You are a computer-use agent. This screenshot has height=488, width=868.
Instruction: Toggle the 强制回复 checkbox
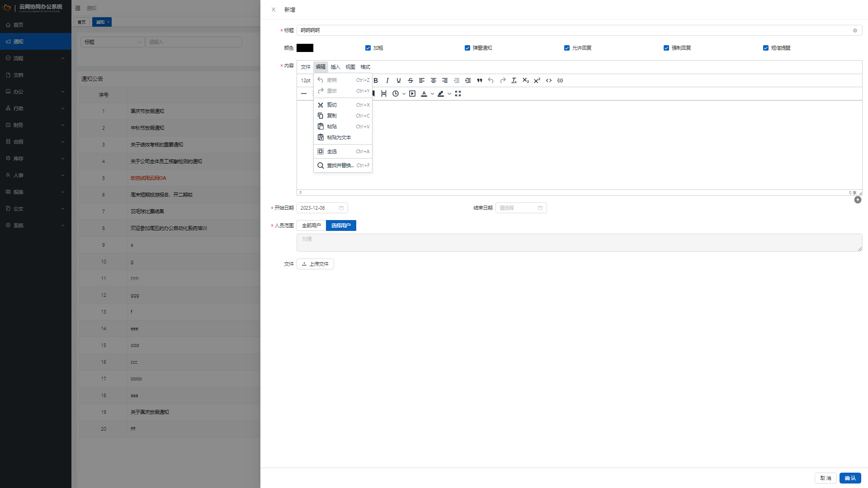(x=666, y=48)
